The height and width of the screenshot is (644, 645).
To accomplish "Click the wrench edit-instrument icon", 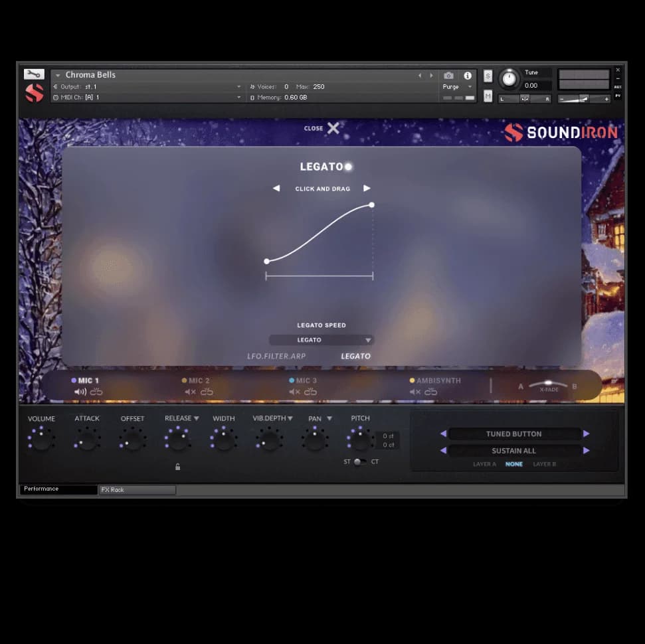I will point(34,74).
